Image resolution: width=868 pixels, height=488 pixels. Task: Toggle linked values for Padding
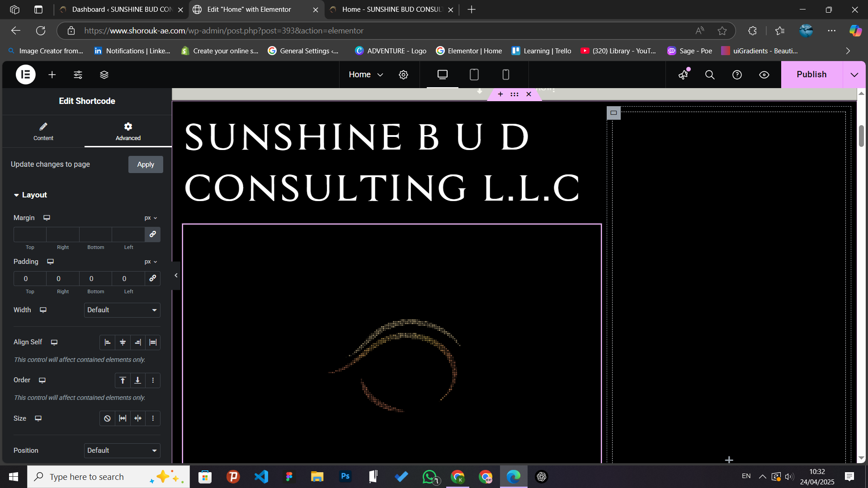coord(153,278)
